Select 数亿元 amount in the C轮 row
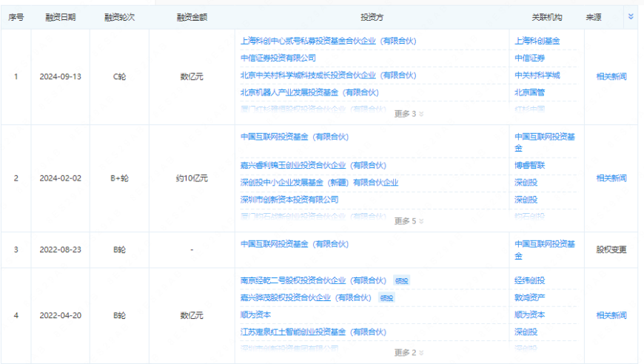This screenshot has height=364, width=644. [192, 76]
